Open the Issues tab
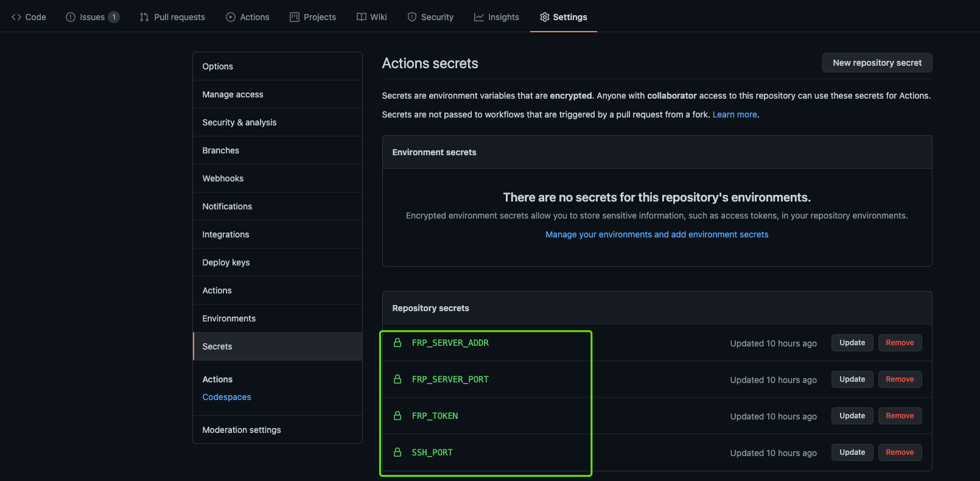The height and width of the screenshot is (481, 980). pos(92,17)
